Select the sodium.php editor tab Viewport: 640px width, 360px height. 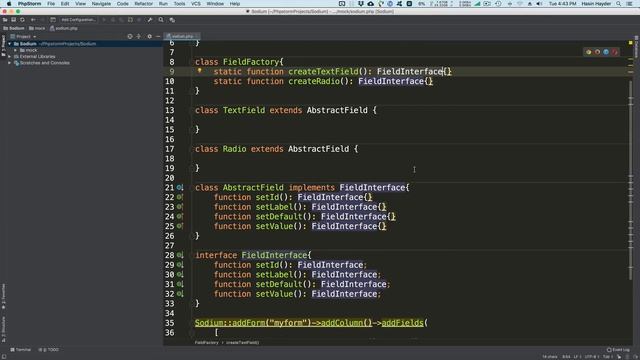182,36
